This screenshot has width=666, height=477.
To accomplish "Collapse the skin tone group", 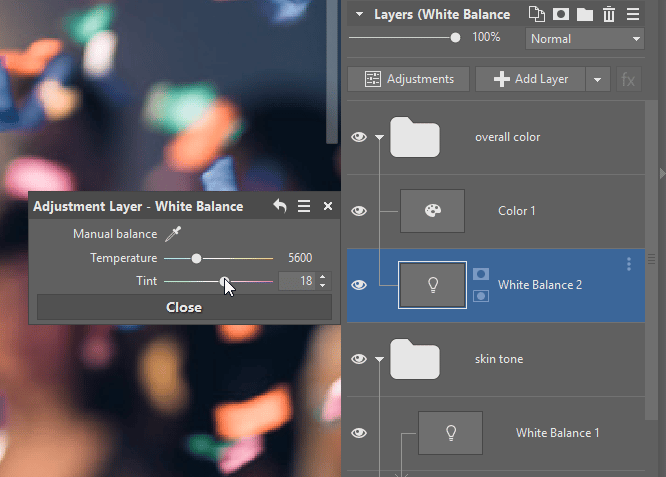I will 379,359.
